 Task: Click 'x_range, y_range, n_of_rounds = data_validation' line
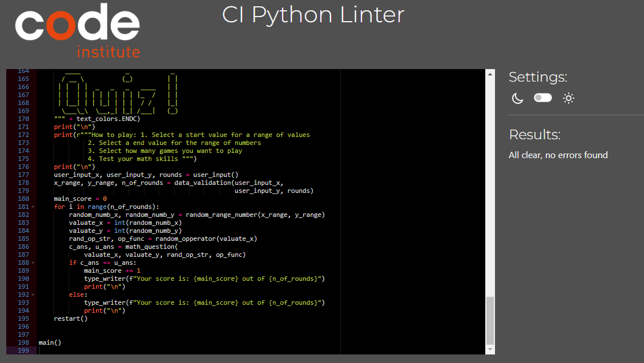169,183
